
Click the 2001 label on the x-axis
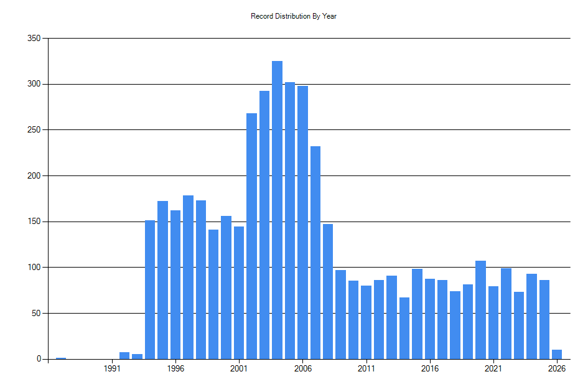tap(238, 367)
